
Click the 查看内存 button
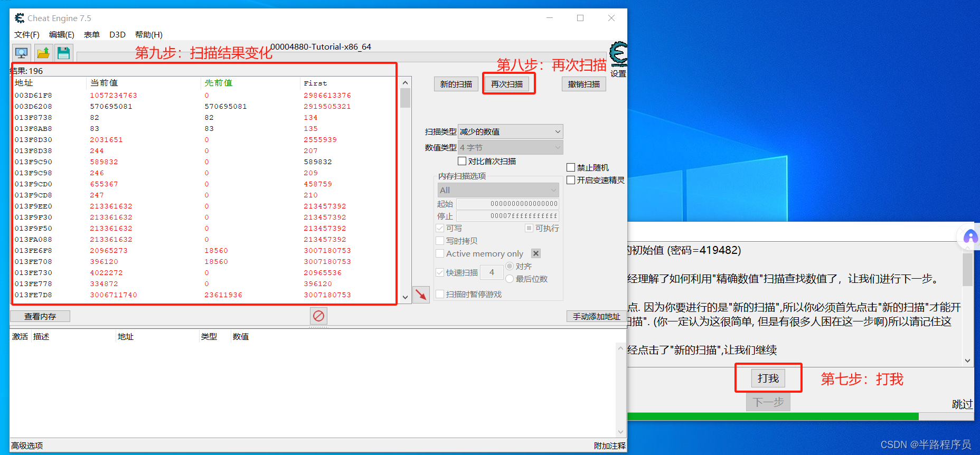coord(40,316)
